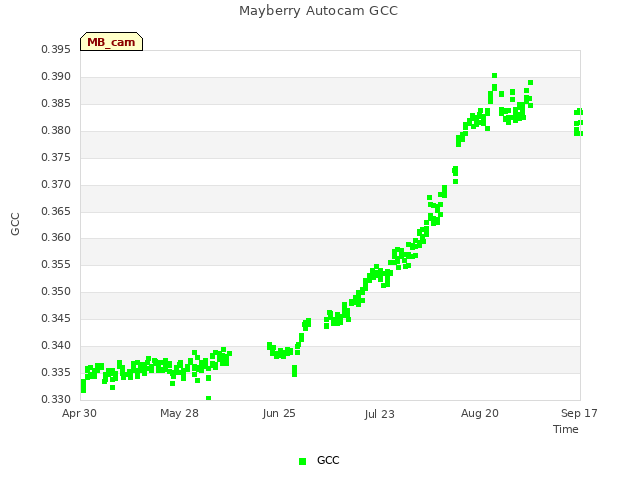Image resolution: width=640 pixels, height=480 pixels.
Task: Click the 0.340 y-axis value
Action: [x=56, y=346]
